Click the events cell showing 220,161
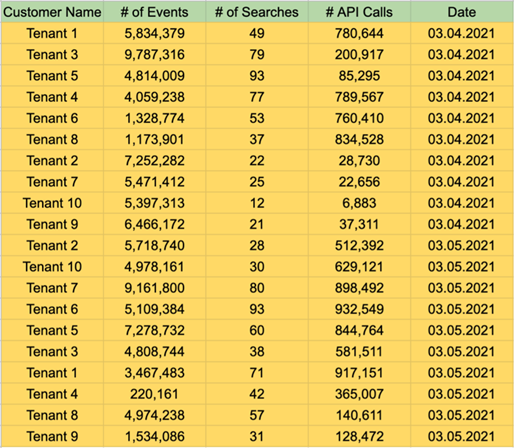Screen dimensions: 514x448 [155, 394]
